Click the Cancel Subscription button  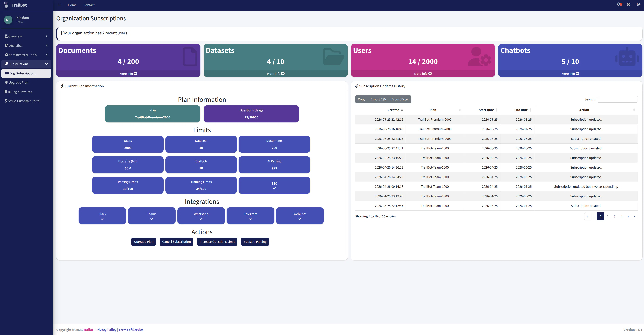(x=176, y=242)
